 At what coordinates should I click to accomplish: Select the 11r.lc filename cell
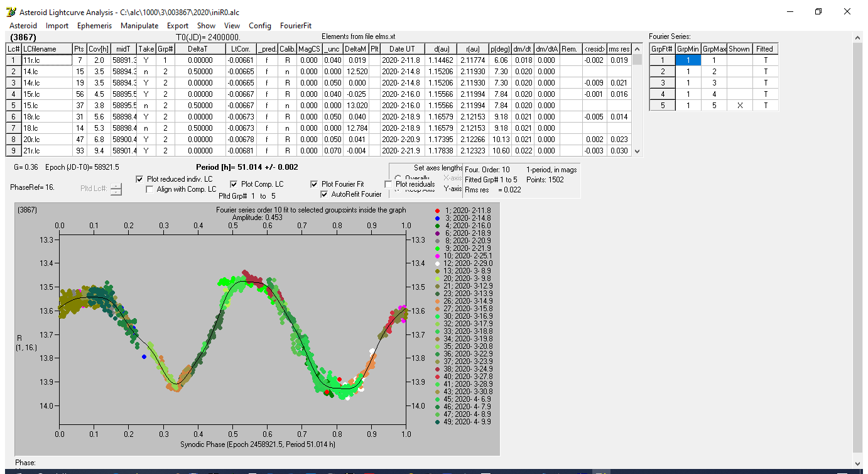(x=46, y=60)
